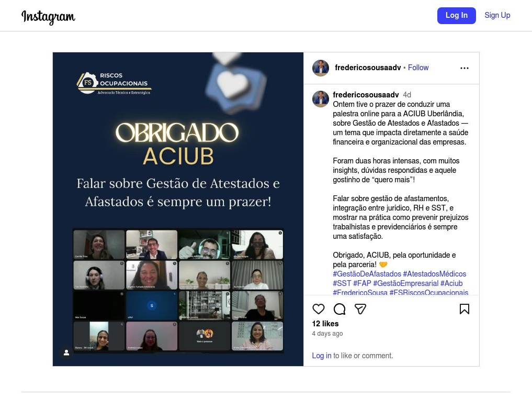Open fredericosousaadv username in post header
This screenshot has height=397, width=532.
click(368, 68)
